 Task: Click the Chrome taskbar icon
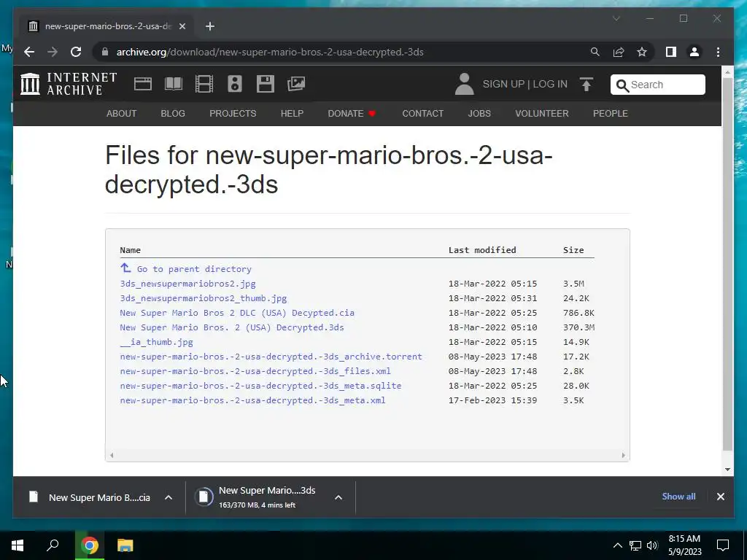[90, 545]
